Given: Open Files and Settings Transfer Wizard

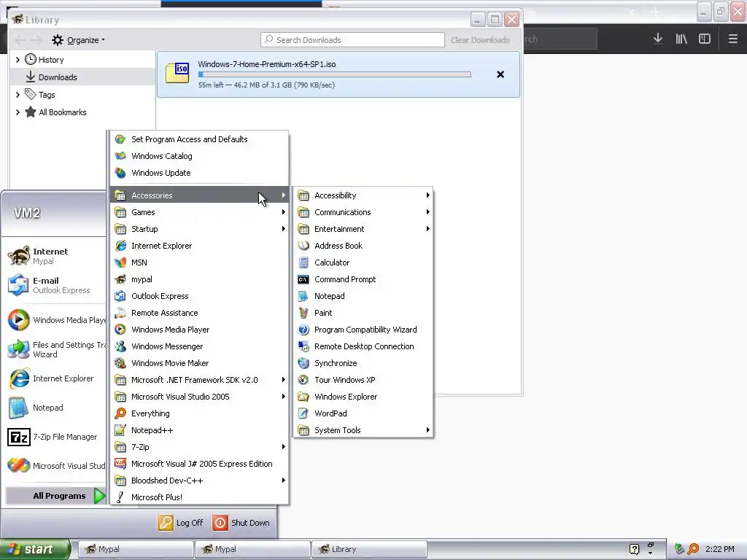Looking at the screenshot, I should [x=53, y=349].
